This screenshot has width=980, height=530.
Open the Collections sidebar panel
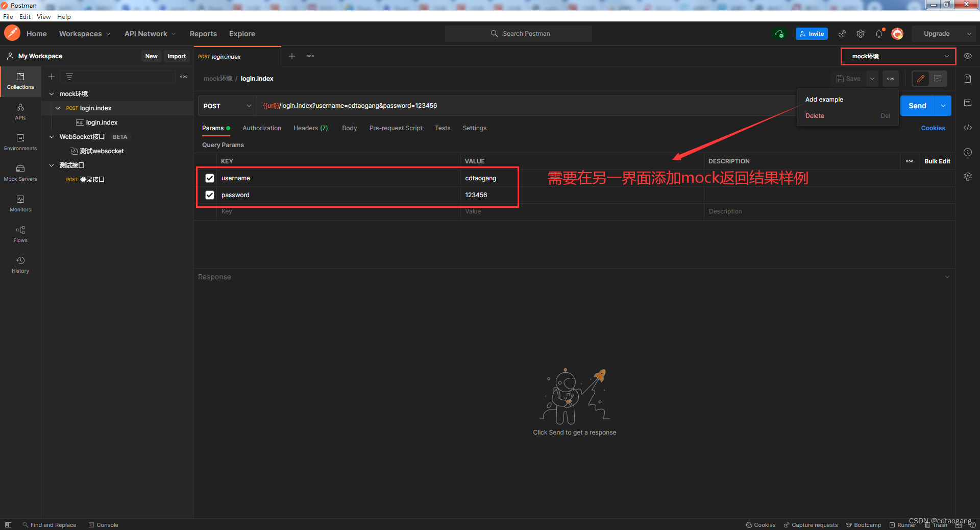[x=20, y=81]
